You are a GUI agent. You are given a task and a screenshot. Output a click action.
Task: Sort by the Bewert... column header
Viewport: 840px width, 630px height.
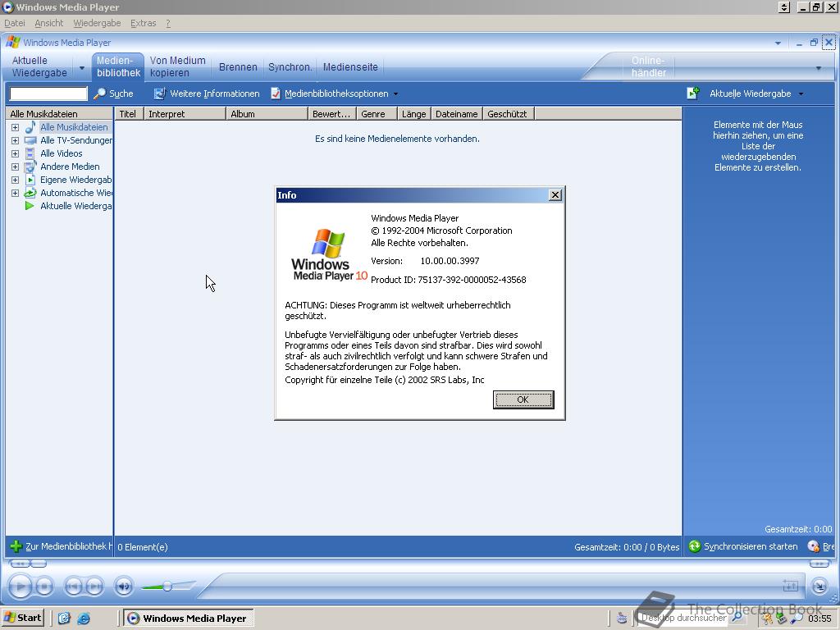331,113
